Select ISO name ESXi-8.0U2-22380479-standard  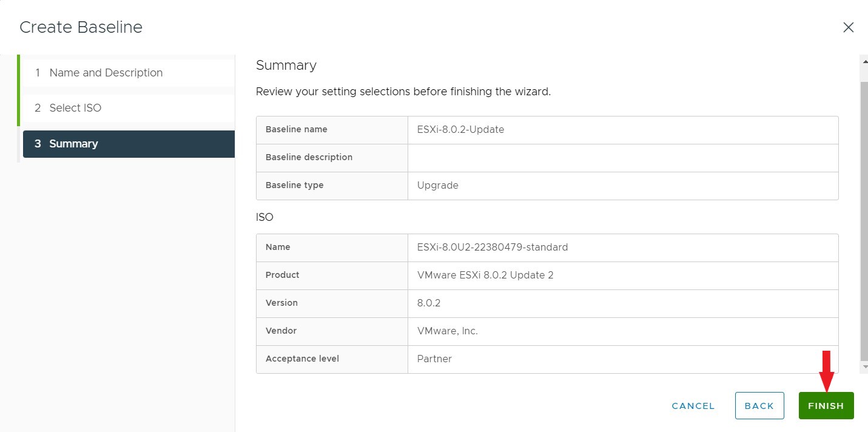point(493,247)
